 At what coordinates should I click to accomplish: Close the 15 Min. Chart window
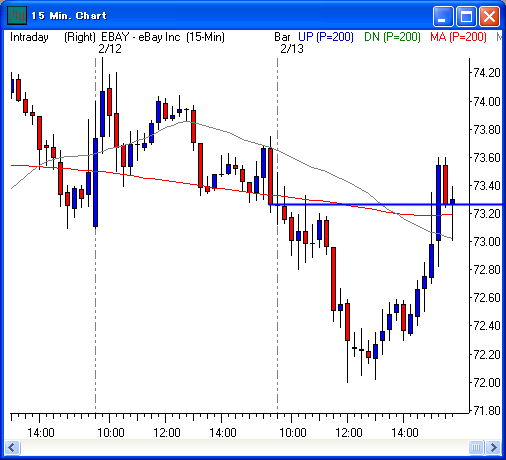point(489,16)
